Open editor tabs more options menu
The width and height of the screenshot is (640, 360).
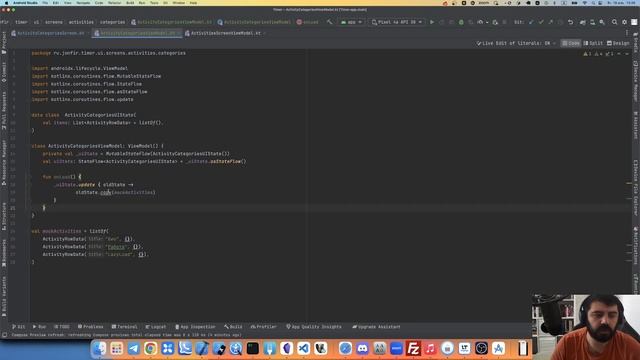pos(627,33)
